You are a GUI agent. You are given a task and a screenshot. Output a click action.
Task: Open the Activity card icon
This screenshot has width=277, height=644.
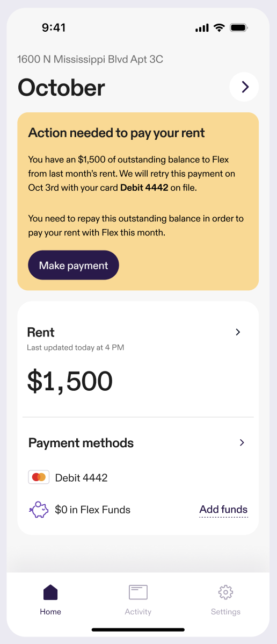click(x=138, y=592)
